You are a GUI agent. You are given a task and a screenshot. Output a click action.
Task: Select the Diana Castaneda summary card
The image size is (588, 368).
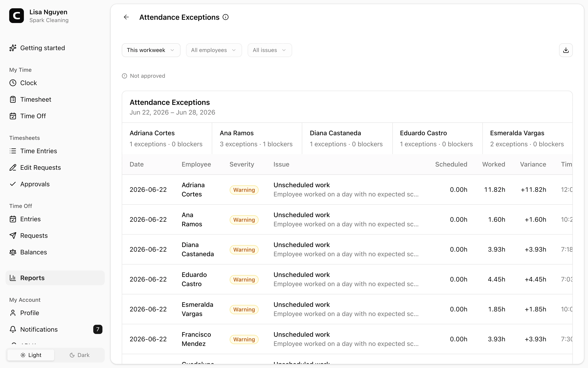click(347, 138)
